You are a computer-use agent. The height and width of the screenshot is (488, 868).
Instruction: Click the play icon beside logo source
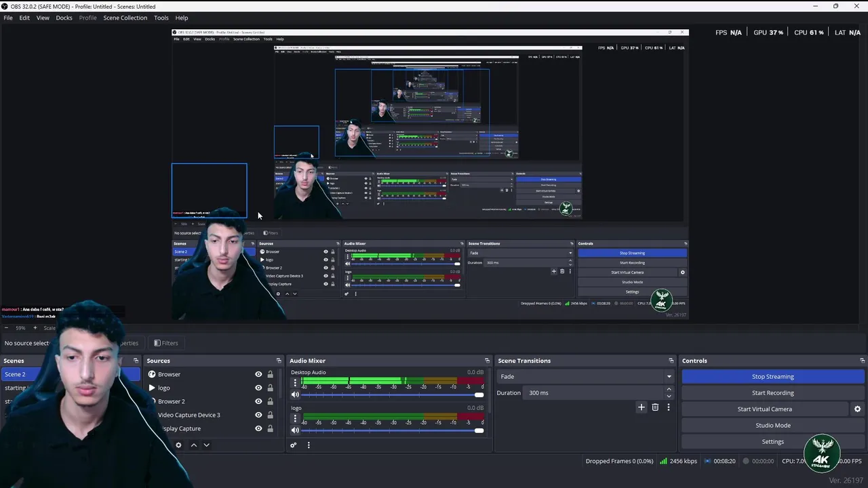(152, 388)
